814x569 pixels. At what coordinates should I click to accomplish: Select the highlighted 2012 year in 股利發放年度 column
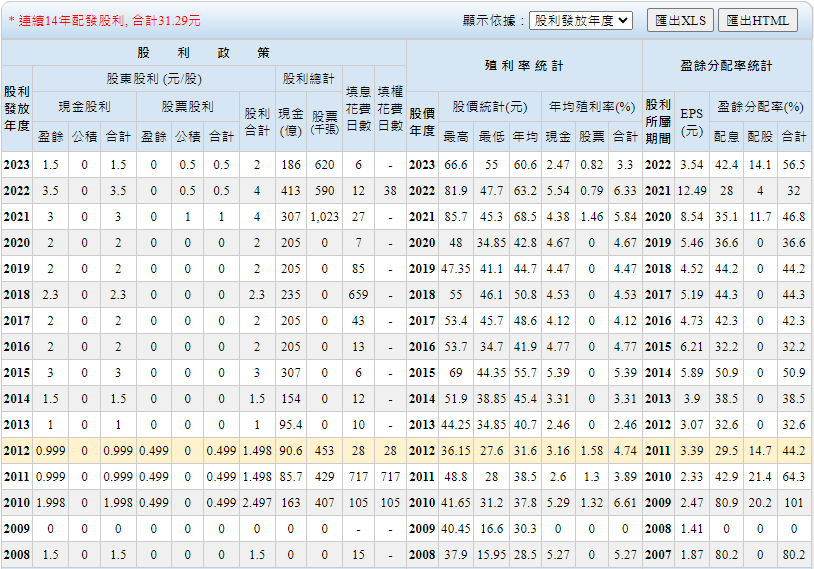click(x=17, y=451)
